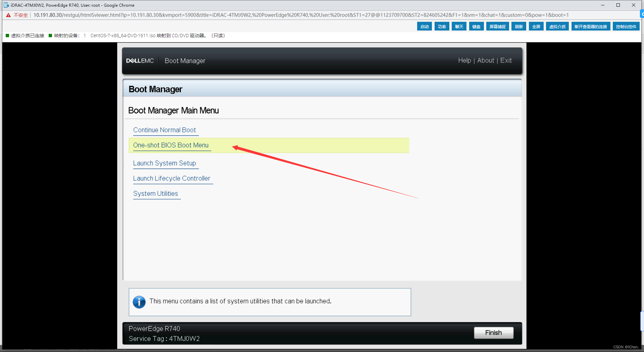Screen dimensions: 644x352
Task: Open Help in Boot Manager header
Action: point(464,61)
